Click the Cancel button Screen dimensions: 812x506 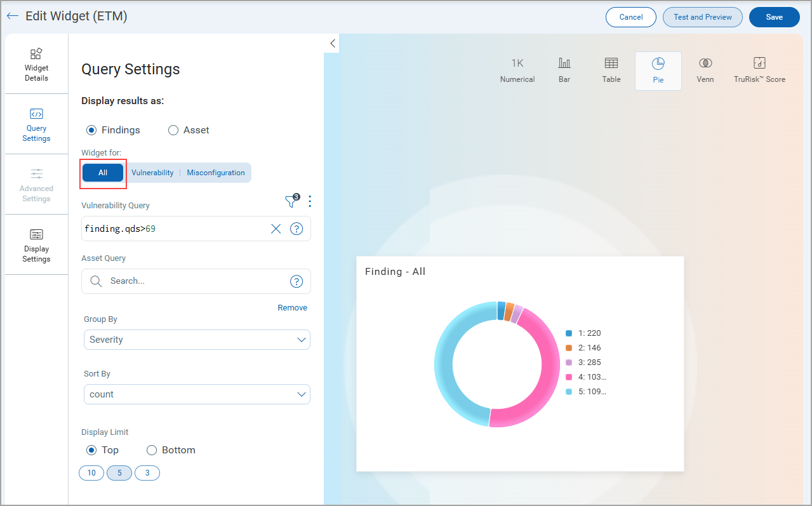click(631, 17)
